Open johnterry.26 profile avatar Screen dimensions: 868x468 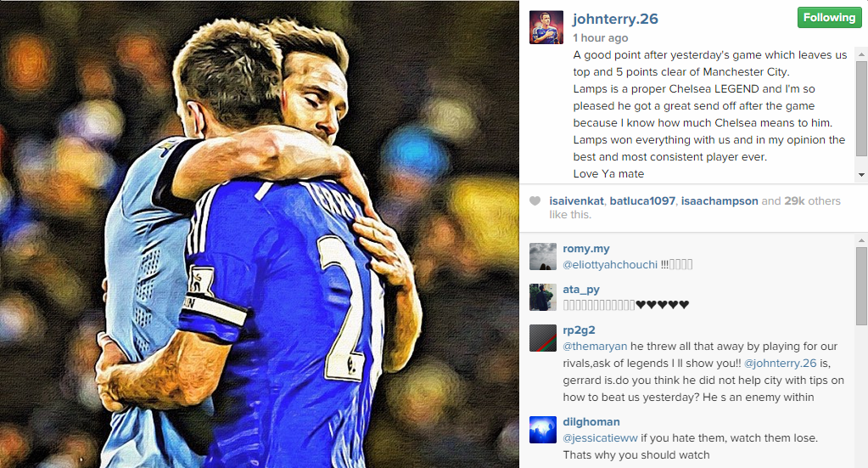[x=546, y=27]
